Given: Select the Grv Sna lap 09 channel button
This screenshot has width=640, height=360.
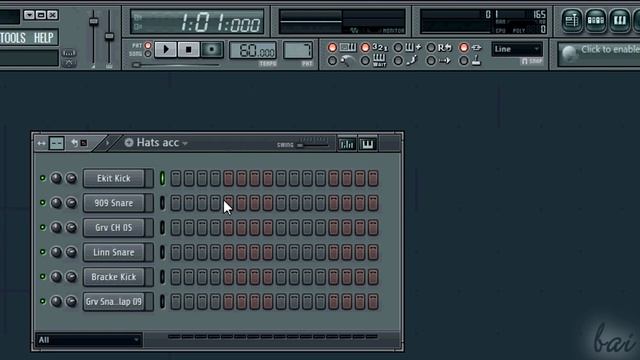Looking at the screenshot, I should pyautogui.click(x=114, y=302).
